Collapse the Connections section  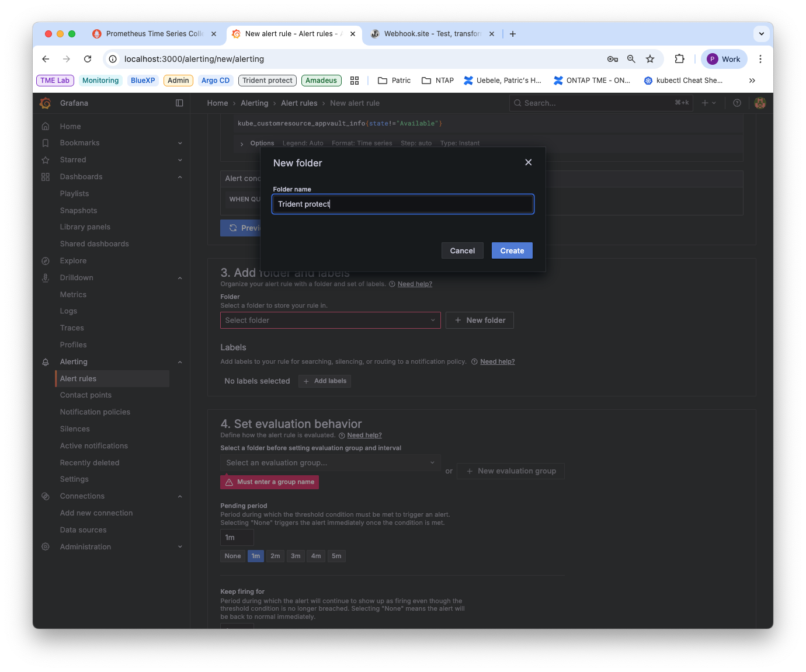tap(180, 496)
